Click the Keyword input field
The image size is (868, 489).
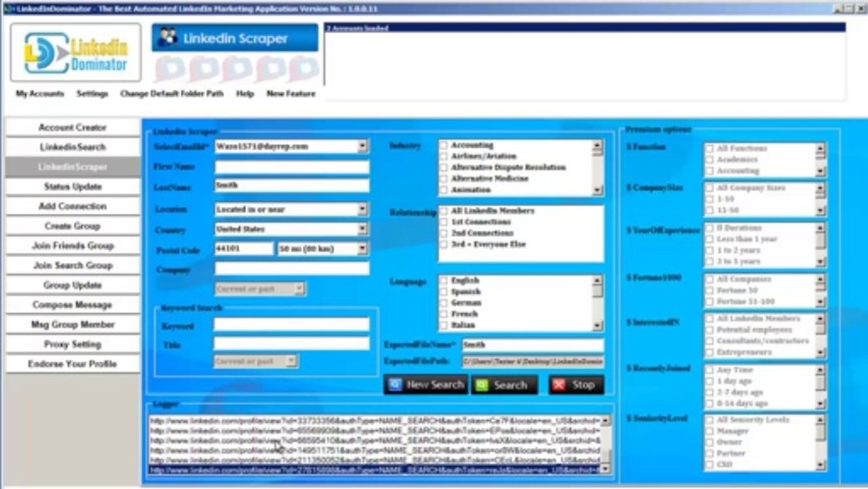(x=292, y=325)
